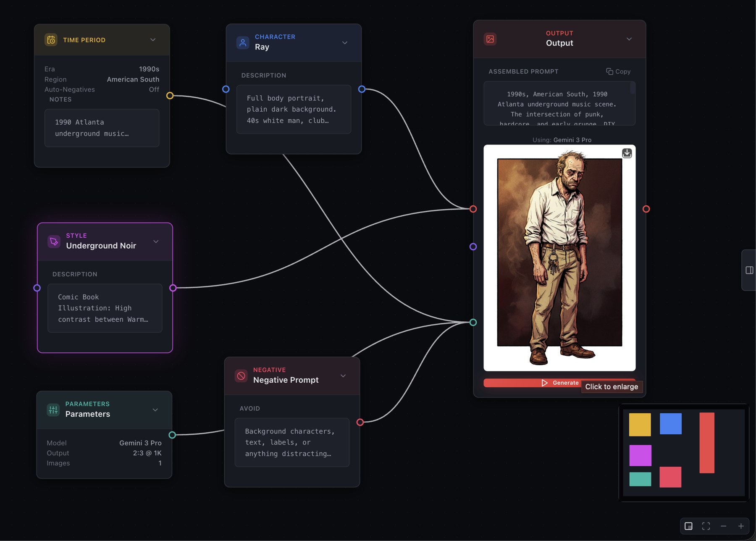756x541 pixels.
Task: Copy the assembled prompt
Action: [618, 71]
